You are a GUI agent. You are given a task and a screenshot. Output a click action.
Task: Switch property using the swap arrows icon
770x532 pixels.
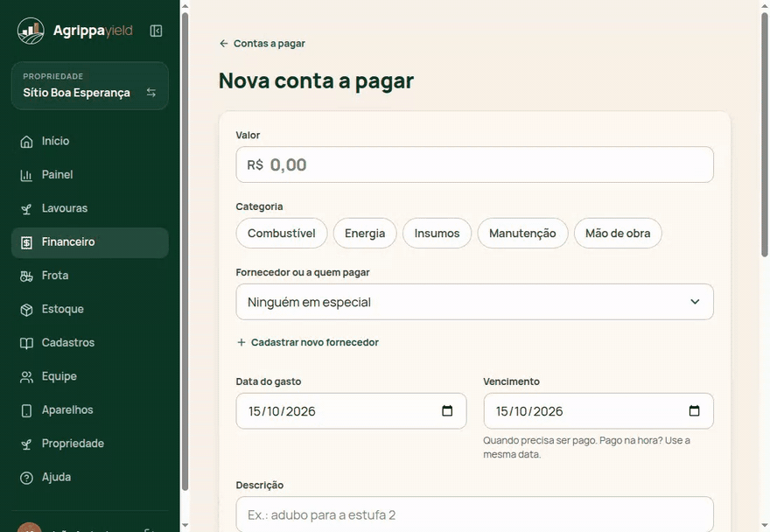coord(151,93)
